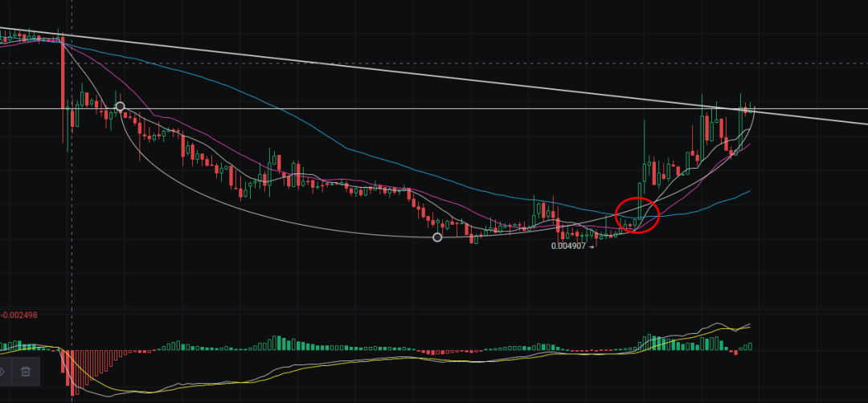Screen dimensions: 868x403
Task: Toggle drawing visibility with the eye icon
Action: (x=2, y=372)
